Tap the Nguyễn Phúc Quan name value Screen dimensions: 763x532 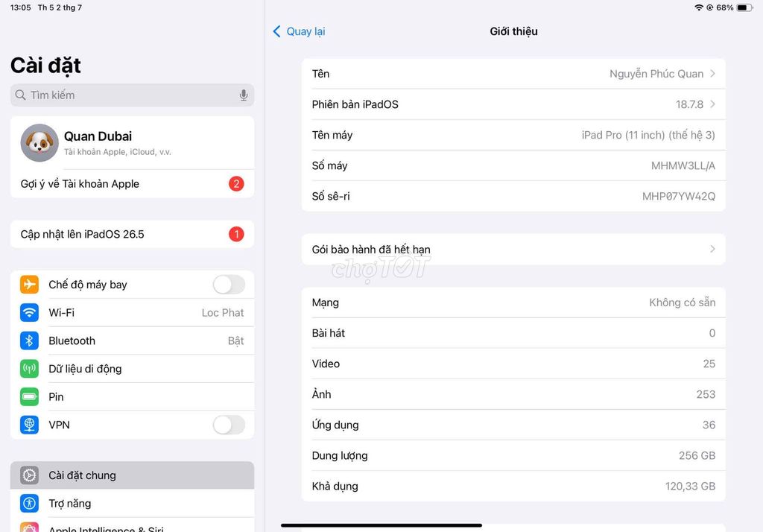click(656, 74)
